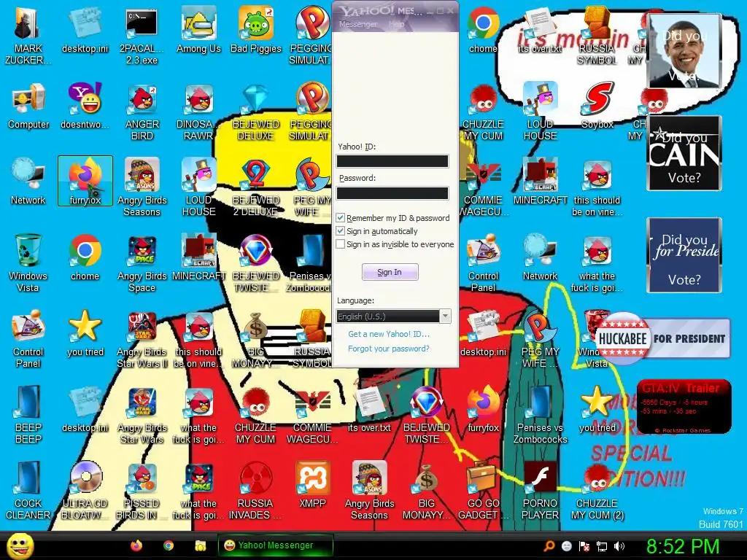
Task: Click the Huckabee For President gadget
Action: point(662,338)
